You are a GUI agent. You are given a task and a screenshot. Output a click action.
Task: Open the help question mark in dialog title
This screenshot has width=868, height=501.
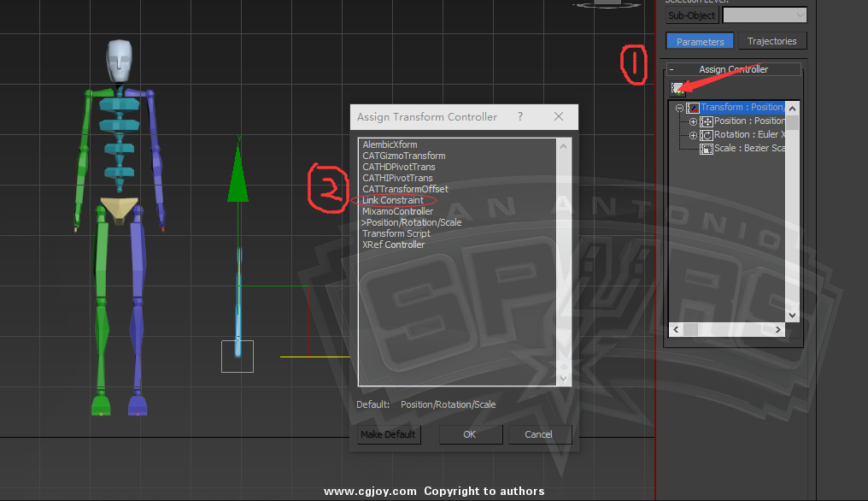click(519, 116)
